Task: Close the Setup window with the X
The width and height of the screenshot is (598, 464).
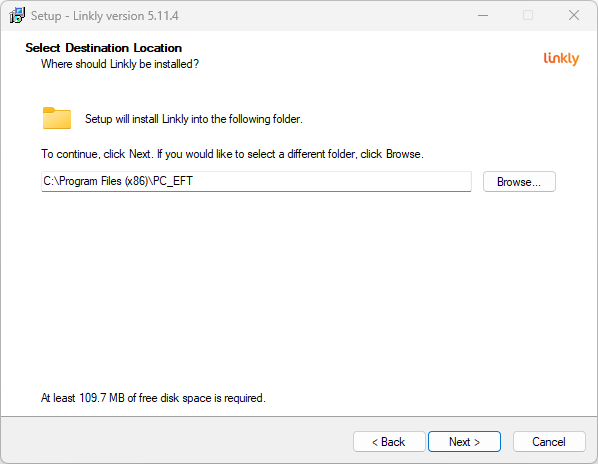Action: (x=574, y=16)
